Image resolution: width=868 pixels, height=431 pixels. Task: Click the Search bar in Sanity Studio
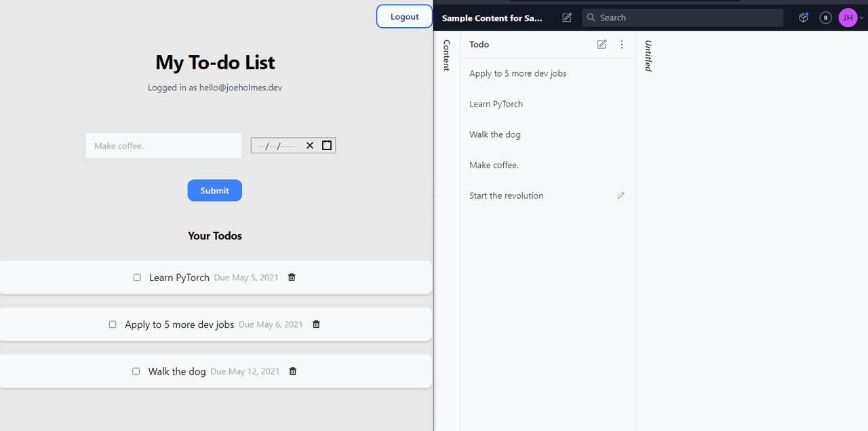(682, 17)
